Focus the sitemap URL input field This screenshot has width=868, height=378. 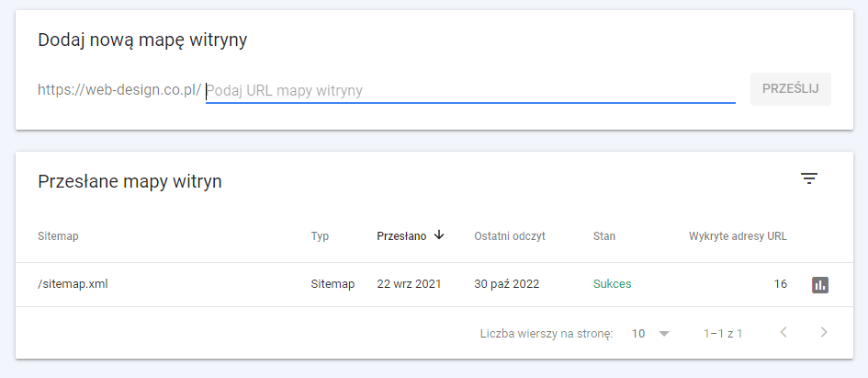pos(470,90)
